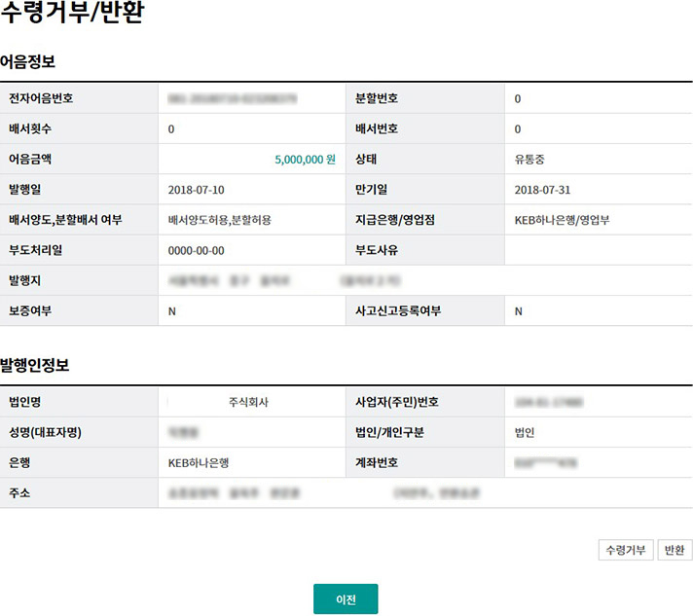The image size is (693, 616).
Task: Select the 주식회사 corporation name cell
Action: 247,402
